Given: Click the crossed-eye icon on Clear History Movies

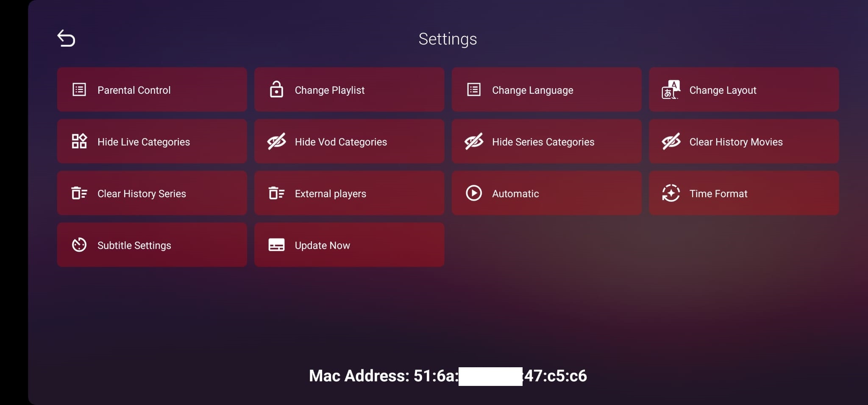Looking at the screenshot, I should click(671, 141).
